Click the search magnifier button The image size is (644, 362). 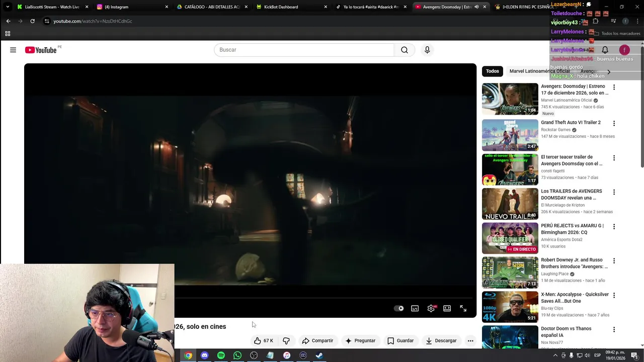coord(405,50)
